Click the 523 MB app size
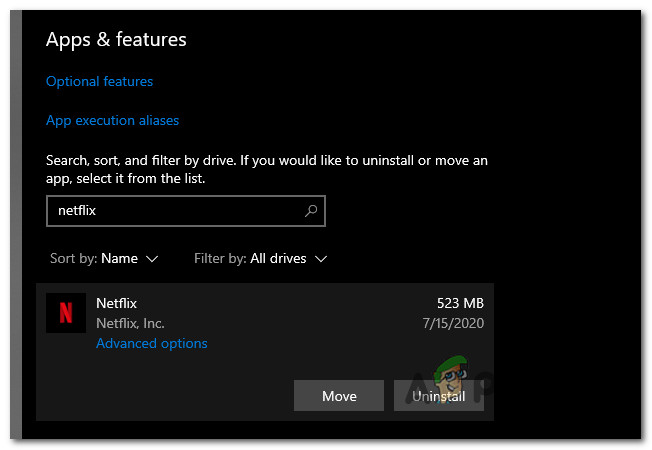 pyautogui.click(x=460, y=302)
